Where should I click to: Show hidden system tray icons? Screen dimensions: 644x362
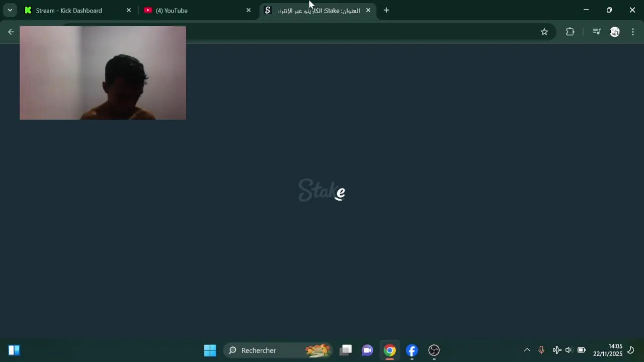[x=527, y=350]
